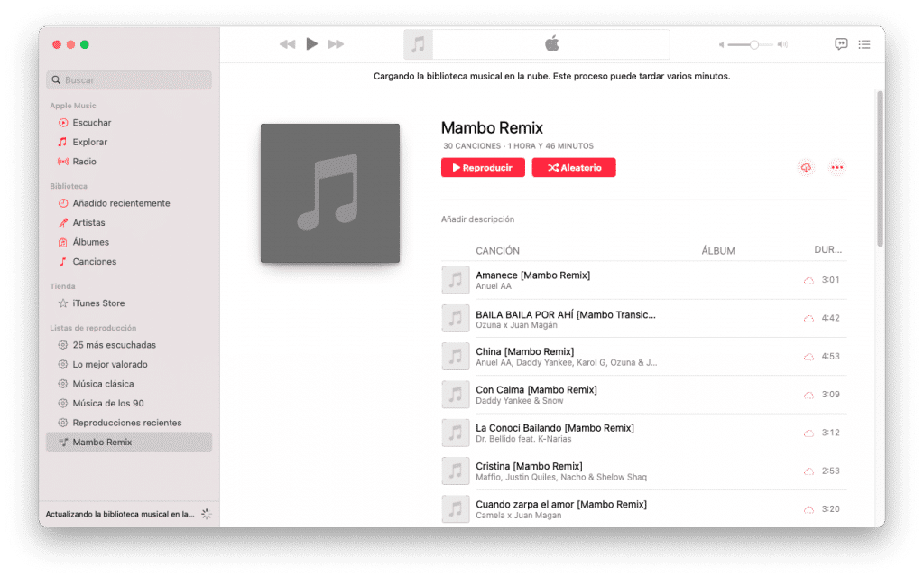924x578 pixels.
Task: Skip to next track with the forward icon
Action: 336,44
